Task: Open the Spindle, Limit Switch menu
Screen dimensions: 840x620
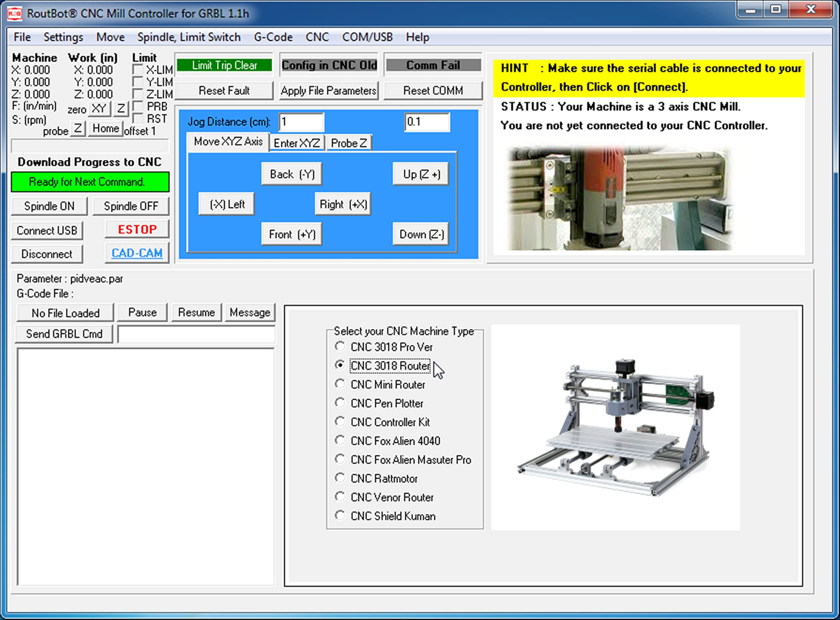Action: tap(189, 37)
